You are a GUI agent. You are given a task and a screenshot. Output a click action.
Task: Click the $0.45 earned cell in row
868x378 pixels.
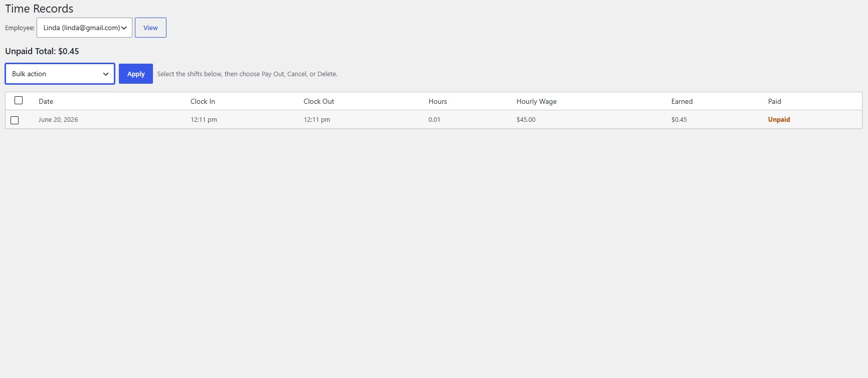pos(679,119)
